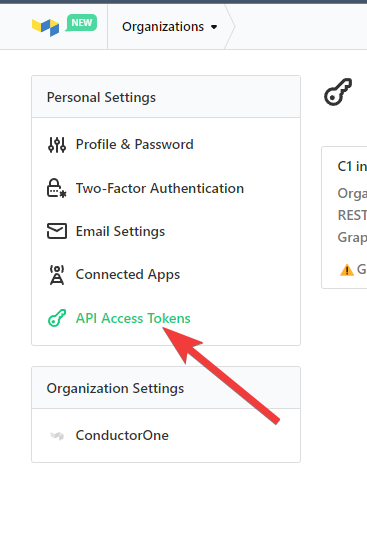Open ConductorOne organization settings
Screen dimensions: 367x544
coord(122,435)
